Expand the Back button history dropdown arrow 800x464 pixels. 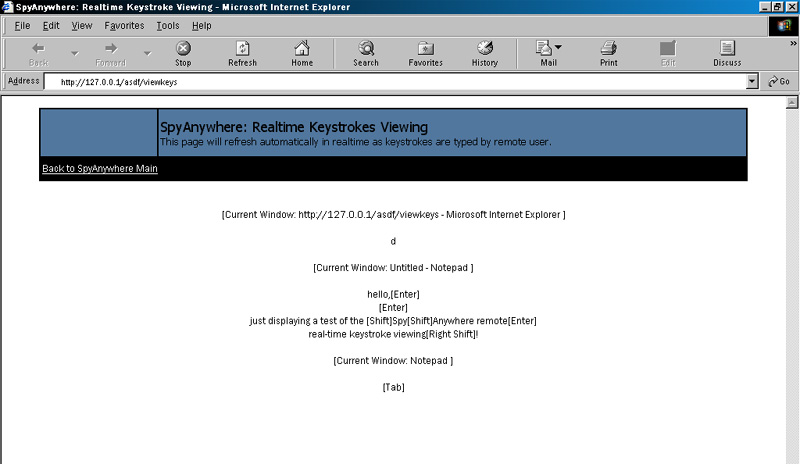coord(74,53)
